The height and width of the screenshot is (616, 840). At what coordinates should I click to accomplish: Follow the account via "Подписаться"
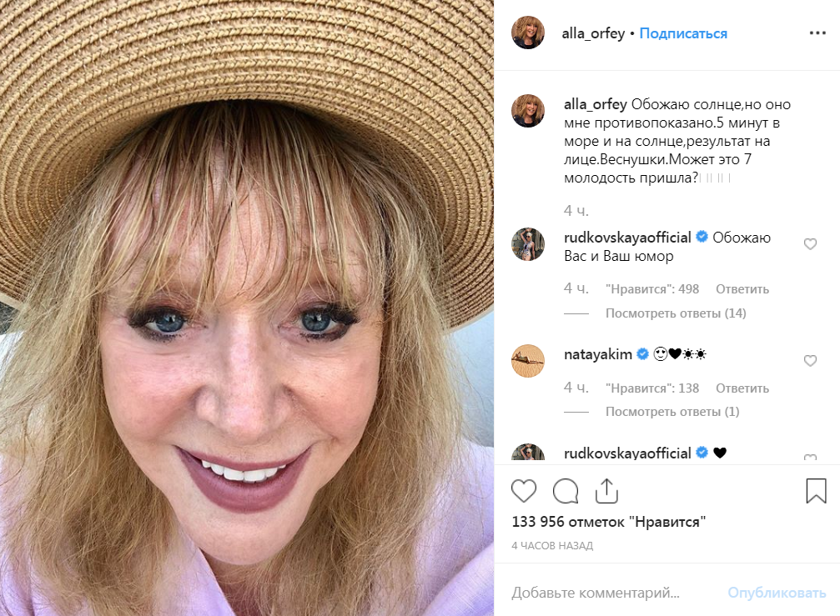point(683,33)
